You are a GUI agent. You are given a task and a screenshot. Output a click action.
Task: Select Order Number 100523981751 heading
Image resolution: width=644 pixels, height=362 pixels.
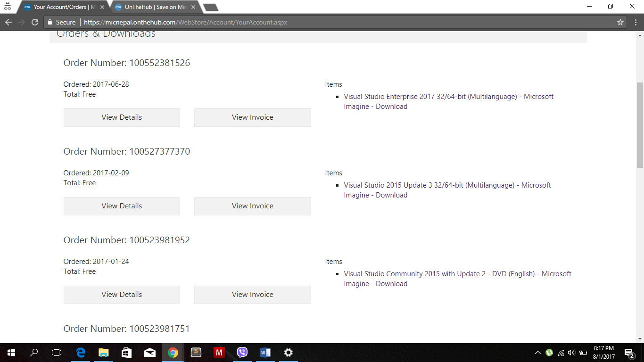127,329
